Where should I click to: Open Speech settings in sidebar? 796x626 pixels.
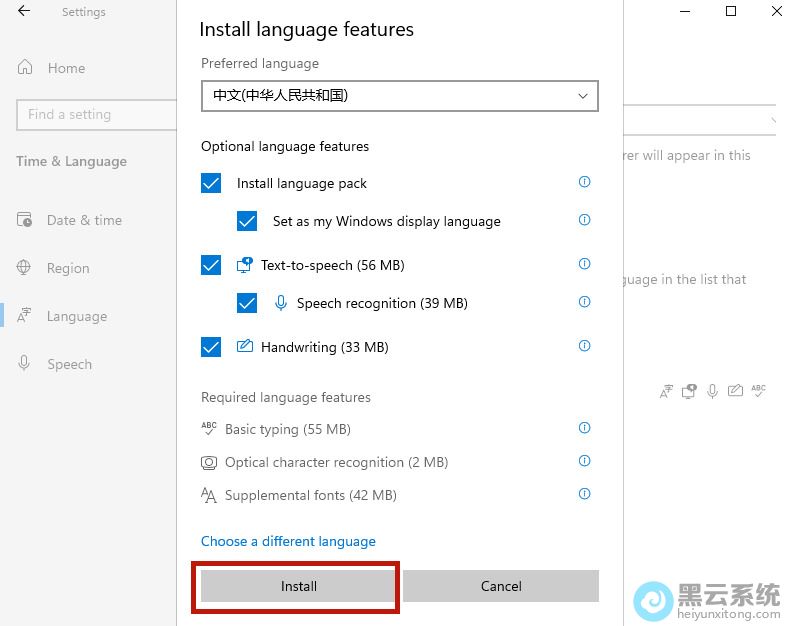coord(69,364)
